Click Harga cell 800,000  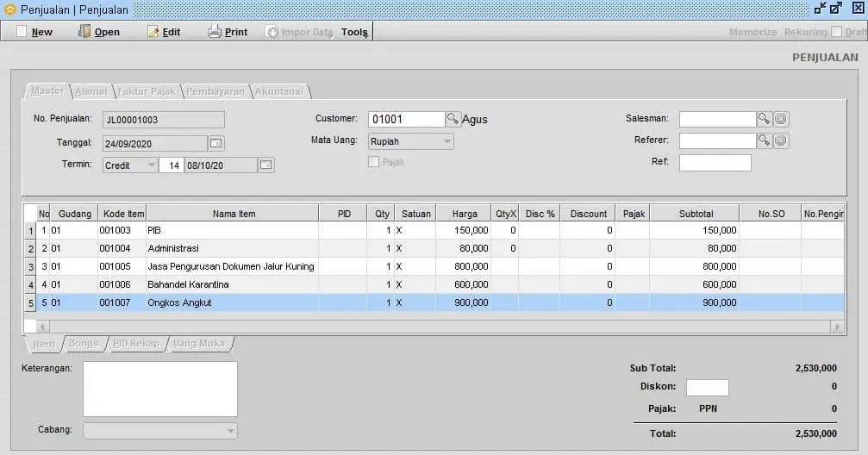(464, 266)
